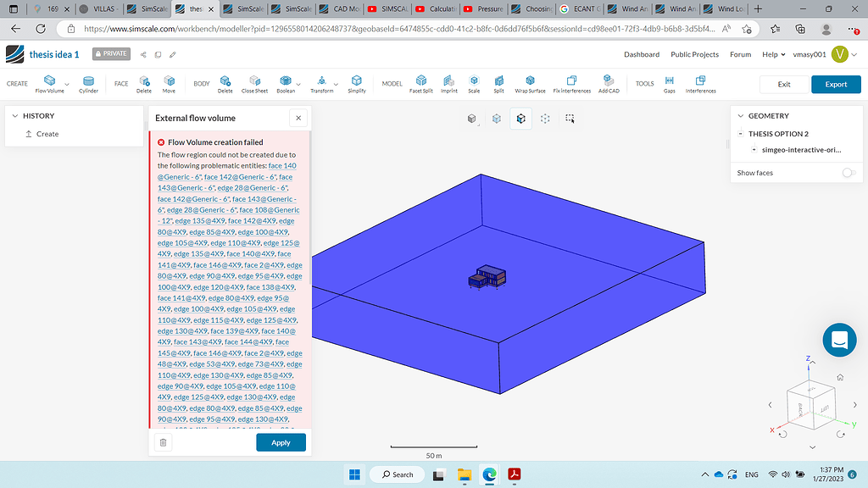Select the Flow Volume creation tool
The image size is (868, 488).
[x=47, y=83]
